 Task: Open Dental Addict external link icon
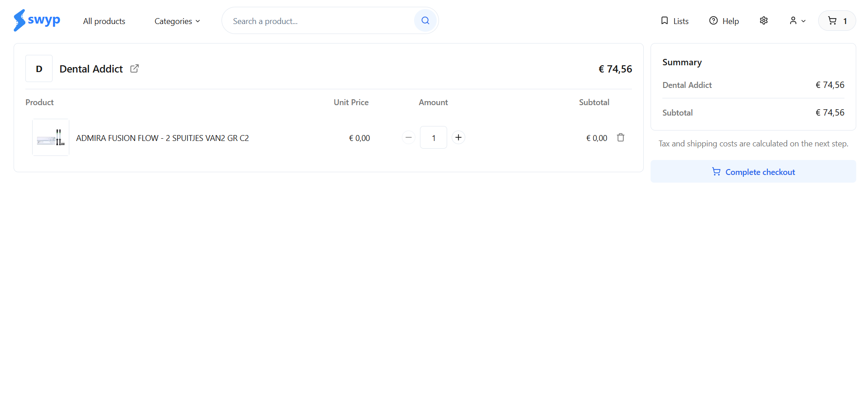coord(135,68)
